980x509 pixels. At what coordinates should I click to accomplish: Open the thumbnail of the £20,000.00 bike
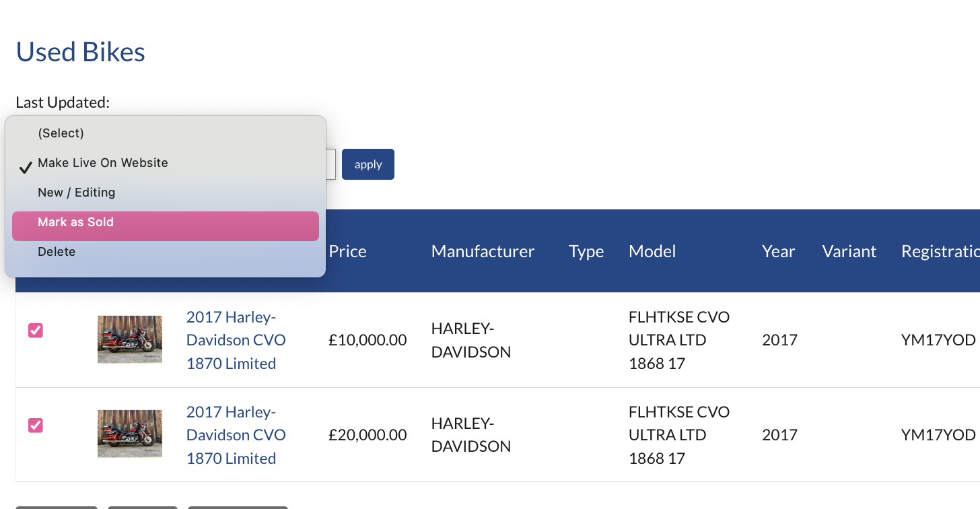coord(130,434)
